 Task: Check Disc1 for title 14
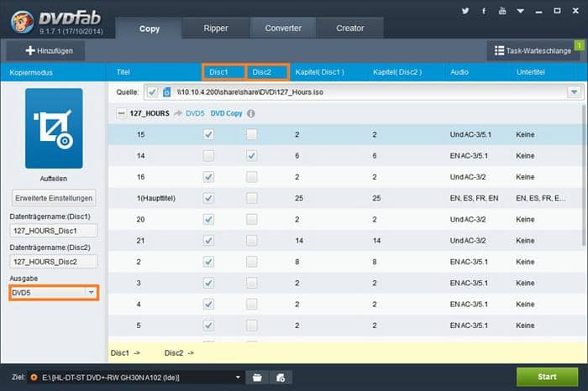point(208,155)
